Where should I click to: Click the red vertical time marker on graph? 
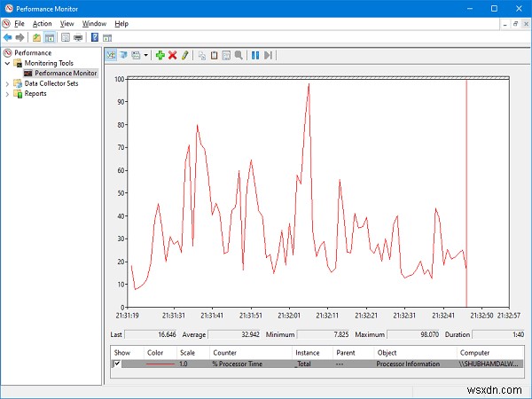coord(466,195)
